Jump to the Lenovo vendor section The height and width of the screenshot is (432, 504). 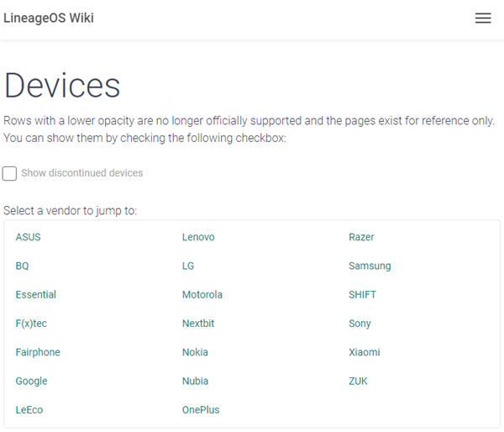[x=198, y=237]
